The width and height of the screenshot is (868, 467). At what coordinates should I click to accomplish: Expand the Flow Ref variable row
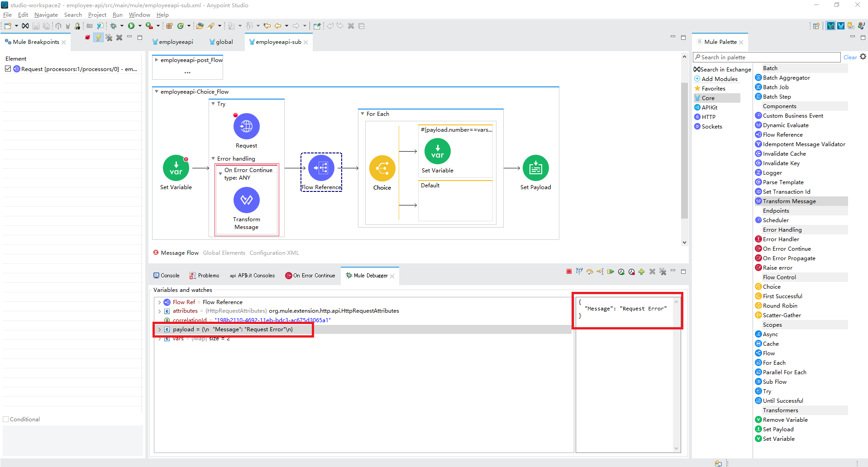pos(160,302)
